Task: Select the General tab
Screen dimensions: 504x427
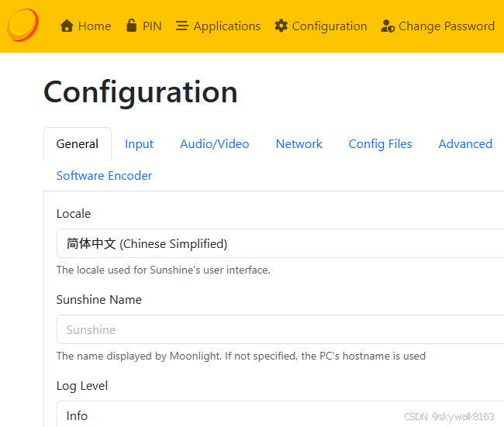Action: click(78, 143)
